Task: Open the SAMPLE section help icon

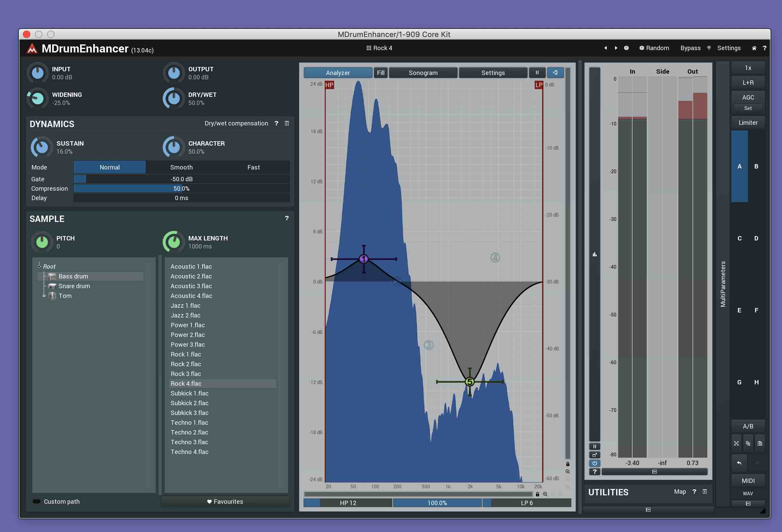Action: pyautogui.click(x=287, y=218)
